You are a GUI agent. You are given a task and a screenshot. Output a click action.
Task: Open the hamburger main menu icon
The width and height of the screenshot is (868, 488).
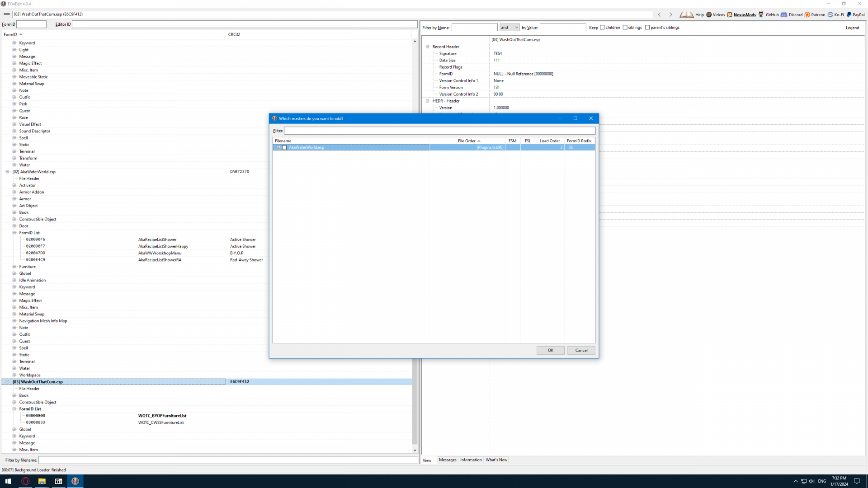(x=6, y=14)
